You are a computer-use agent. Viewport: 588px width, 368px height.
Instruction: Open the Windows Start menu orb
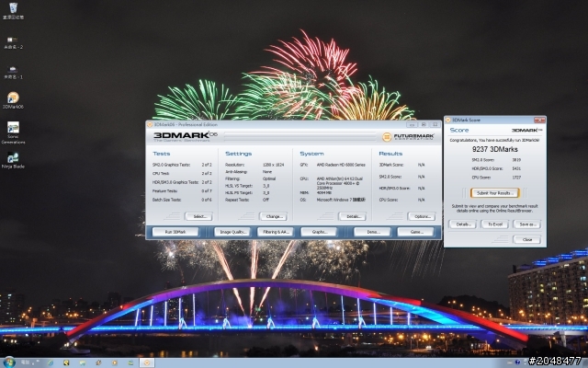pyautogui.click(x=9, y=362)
